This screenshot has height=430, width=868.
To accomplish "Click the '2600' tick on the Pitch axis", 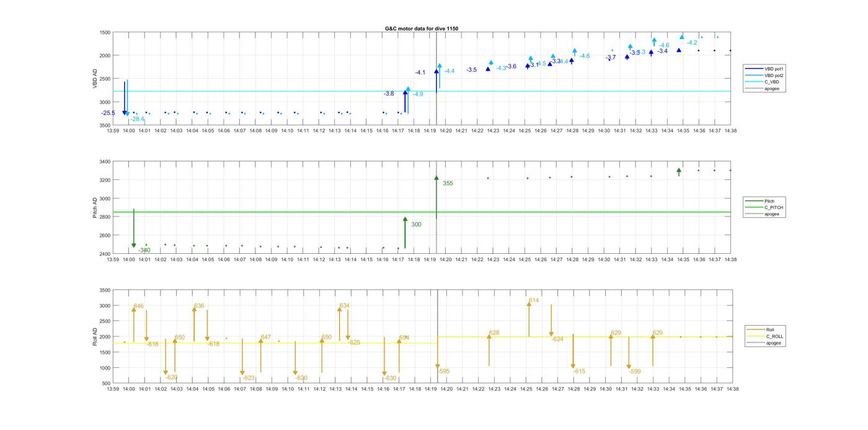I will pyautogui.click(x=105, y=236).
